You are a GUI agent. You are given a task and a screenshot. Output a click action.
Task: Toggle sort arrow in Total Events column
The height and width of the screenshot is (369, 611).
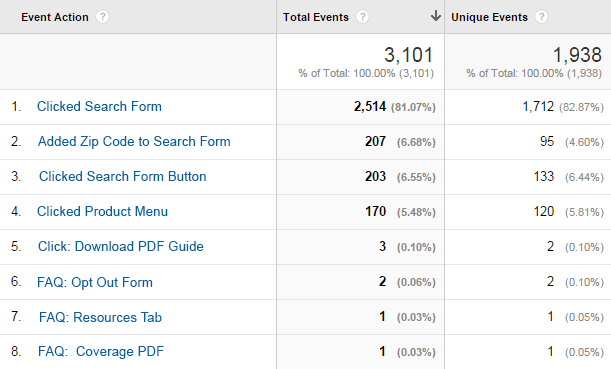click(x=436, y=16)
